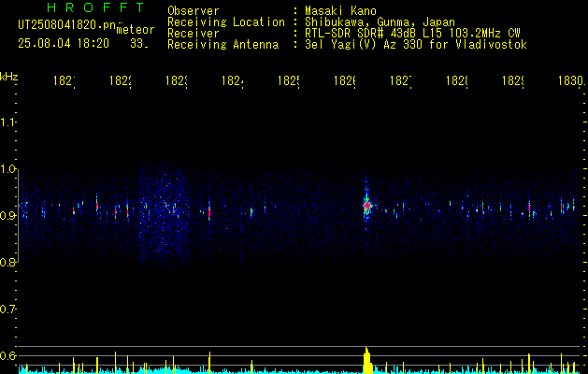Click 3el Yagi(V) Az 330 antenna text

416,45
